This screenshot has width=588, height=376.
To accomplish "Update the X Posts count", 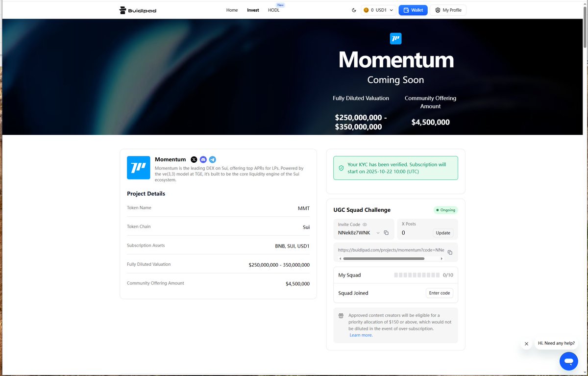I will point(443,233).
